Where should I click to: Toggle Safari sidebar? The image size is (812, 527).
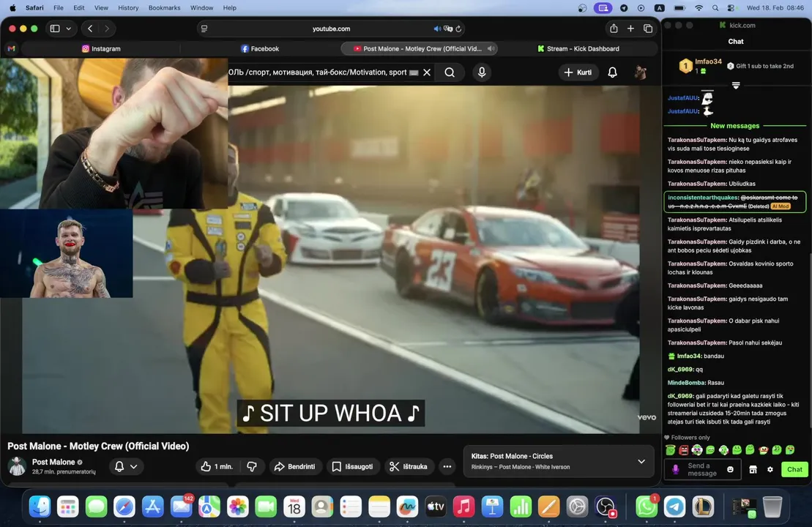tap(55, 29)
